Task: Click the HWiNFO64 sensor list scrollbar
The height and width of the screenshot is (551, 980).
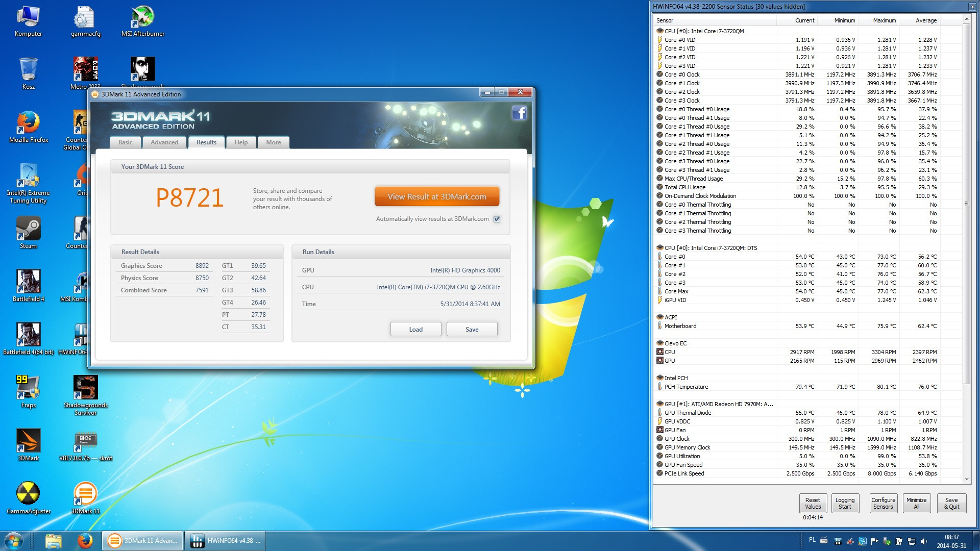Action: pyautogui.click(x=966, y=203)
